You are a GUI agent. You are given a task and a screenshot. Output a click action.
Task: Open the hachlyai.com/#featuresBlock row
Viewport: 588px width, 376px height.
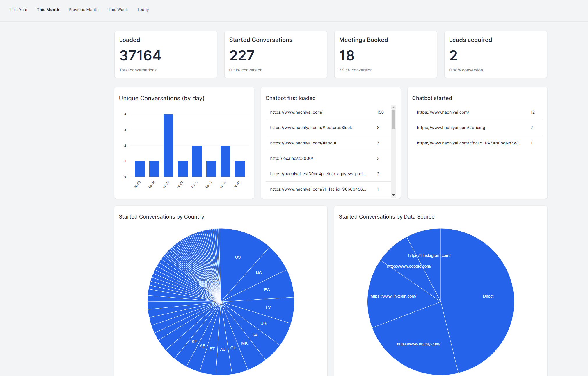pyautogui.click(x=311, y=128)
